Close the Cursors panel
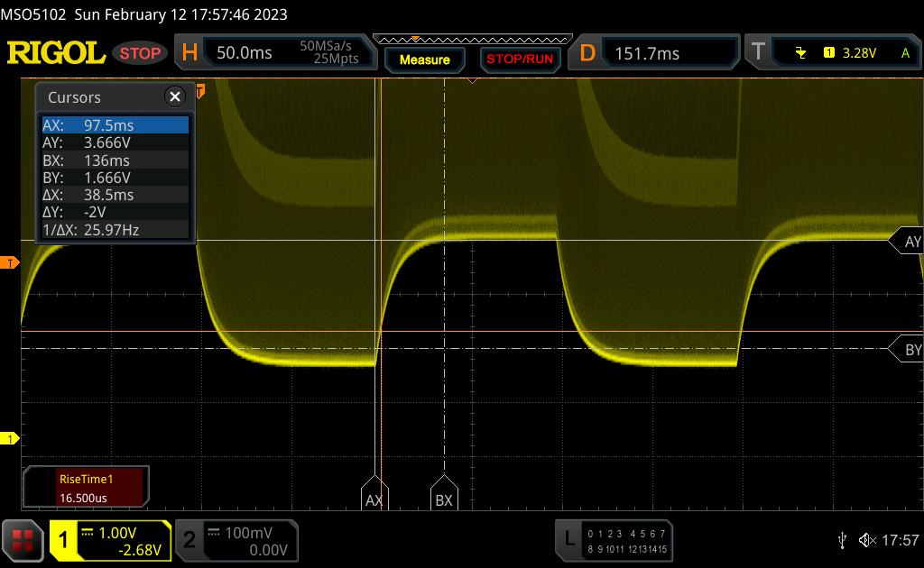Image resolution: width=924 pixels, height=568 pixels. (x=175, y=96)
